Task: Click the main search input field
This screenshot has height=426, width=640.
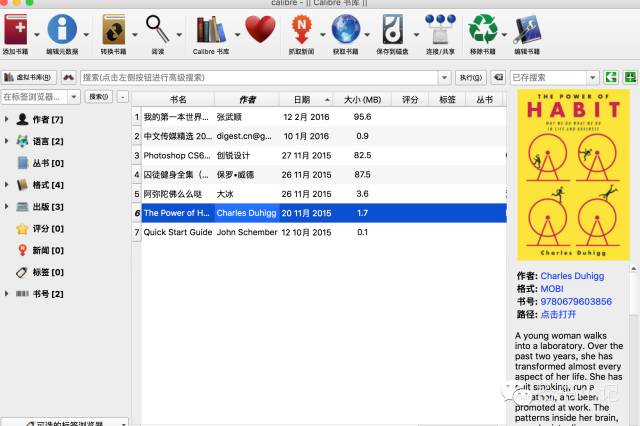Action: tap(259, 78)
